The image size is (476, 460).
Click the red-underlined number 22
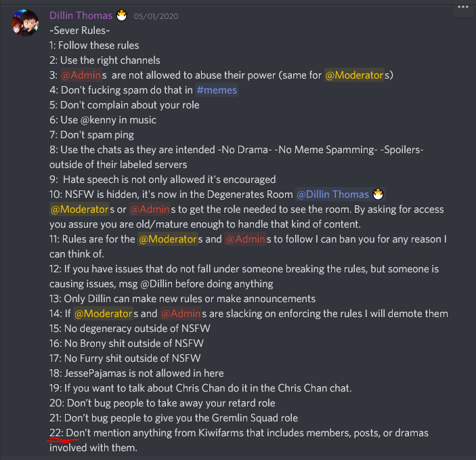[56, 433]
